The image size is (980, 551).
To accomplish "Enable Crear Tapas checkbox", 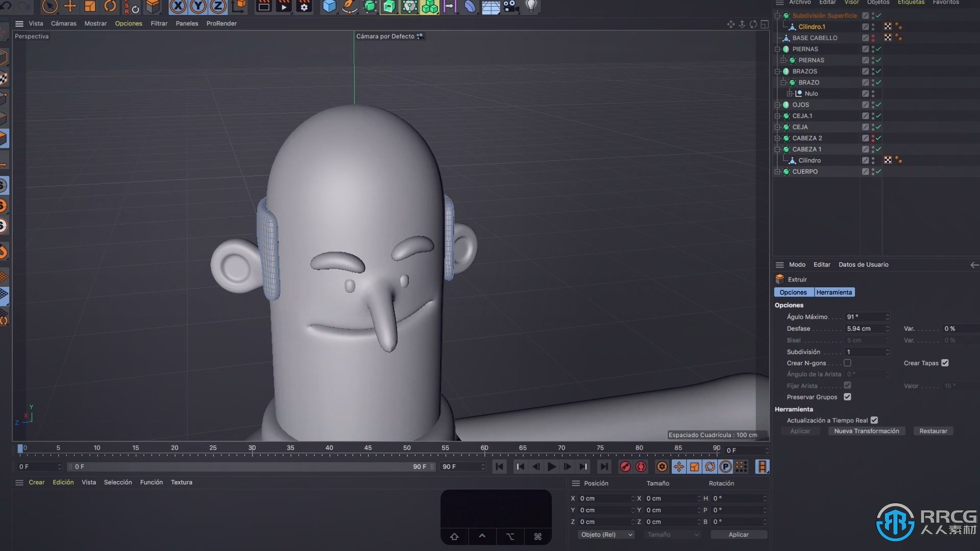I will click(946, 363).
